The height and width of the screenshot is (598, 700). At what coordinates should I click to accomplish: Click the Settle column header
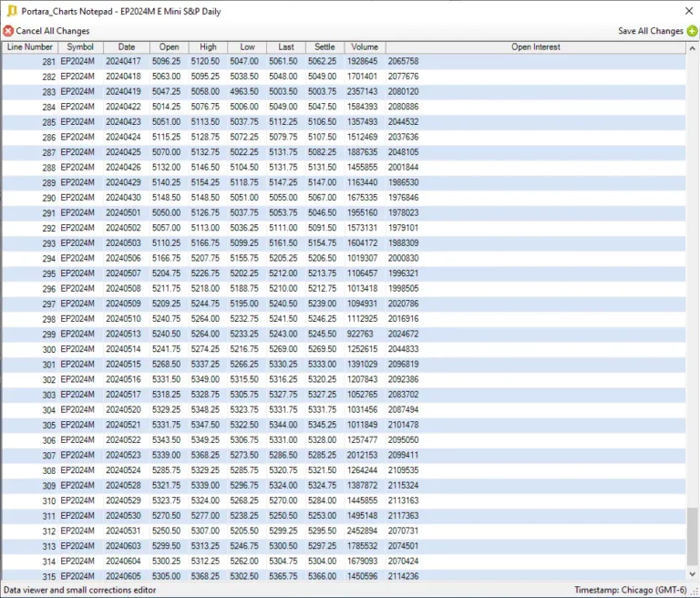324,46
